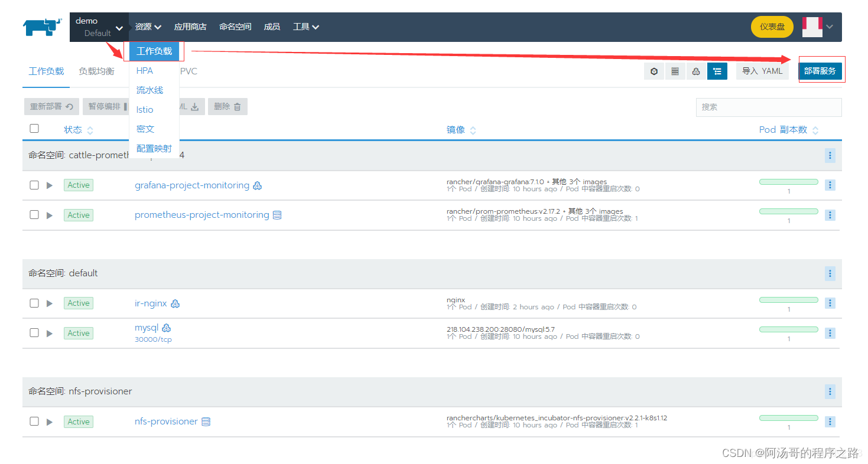868x464 pixels.
Task: Switch to the 负载均衡 tab
Action: point(96,71)
